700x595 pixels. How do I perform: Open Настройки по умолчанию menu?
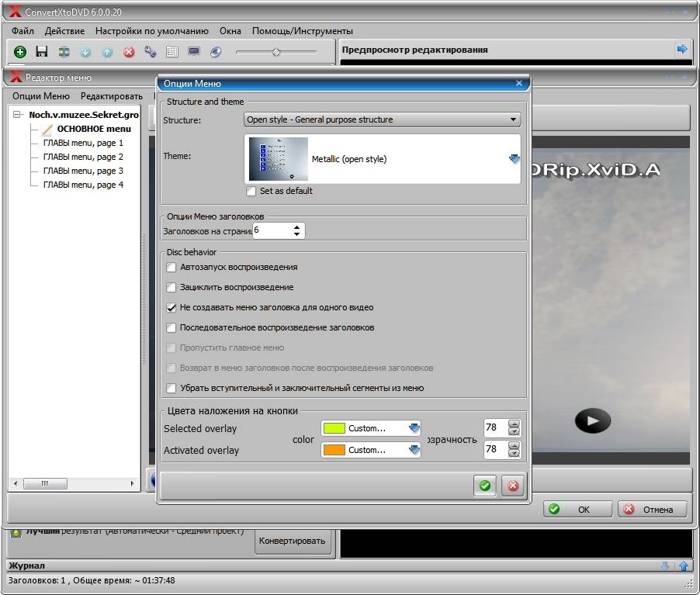point(152,31)
